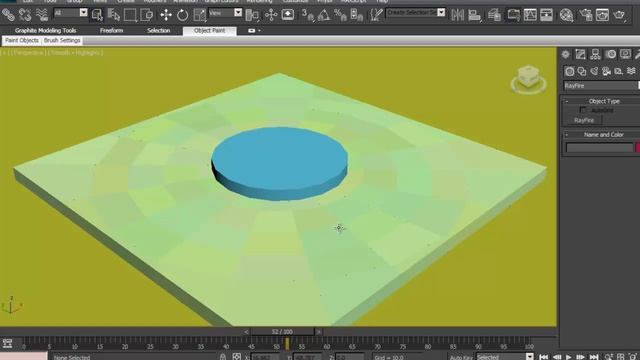Select Cameras category icon

[x=607, y=71]
